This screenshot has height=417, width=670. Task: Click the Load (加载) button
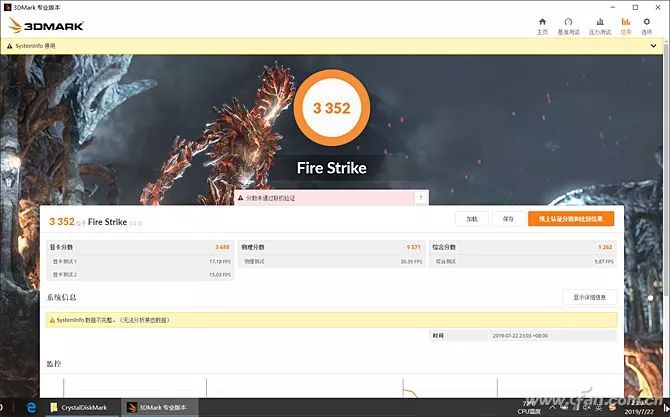click(472, 219)
